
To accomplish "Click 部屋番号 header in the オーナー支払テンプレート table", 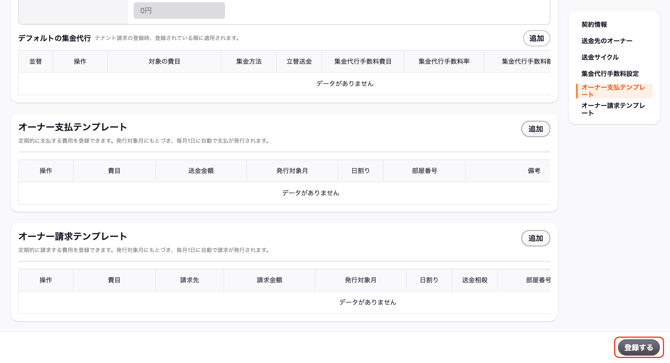I will [x=424, y=171].
